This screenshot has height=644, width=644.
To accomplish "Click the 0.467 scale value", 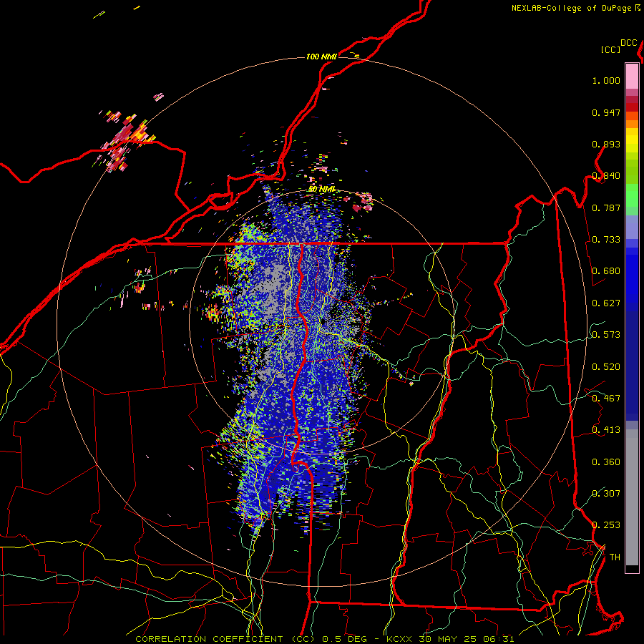I will click(606, 399).
